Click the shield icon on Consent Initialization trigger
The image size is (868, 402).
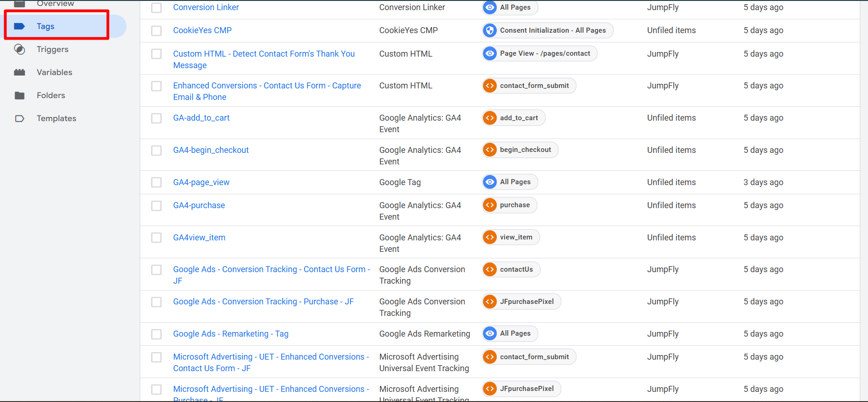pyautogui.click(x=490, y=30)
